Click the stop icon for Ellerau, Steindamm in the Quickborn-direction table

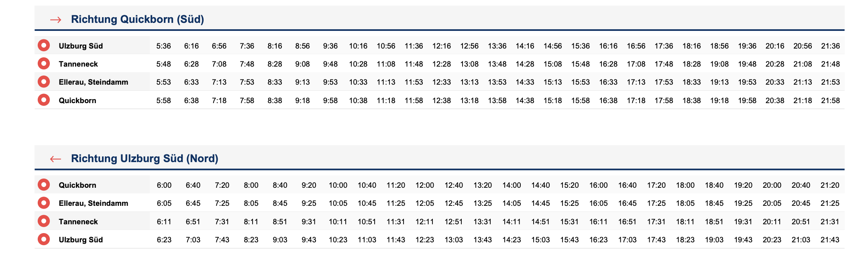click(44, 82)
